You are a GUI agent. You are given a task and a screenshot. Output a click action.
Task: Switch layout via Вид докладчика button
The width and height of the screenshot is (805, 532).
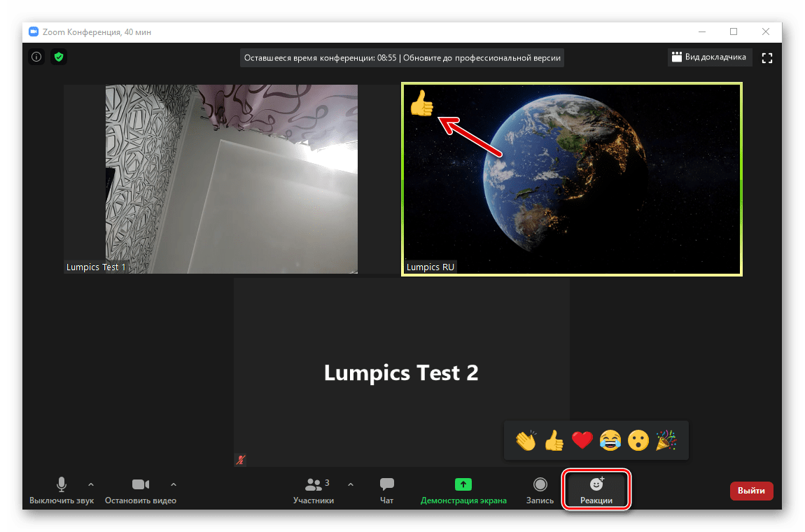710,57
